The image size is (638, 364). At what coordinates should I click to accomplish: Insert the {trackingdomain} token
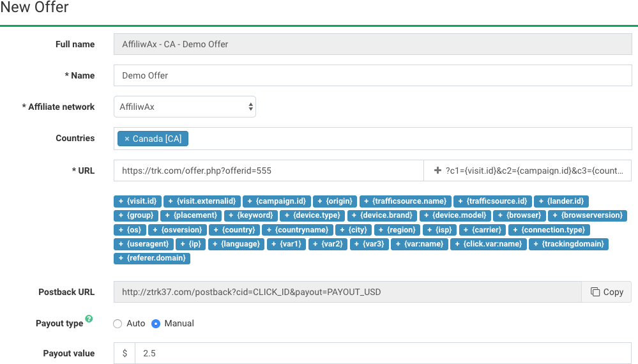click(568, 244)
